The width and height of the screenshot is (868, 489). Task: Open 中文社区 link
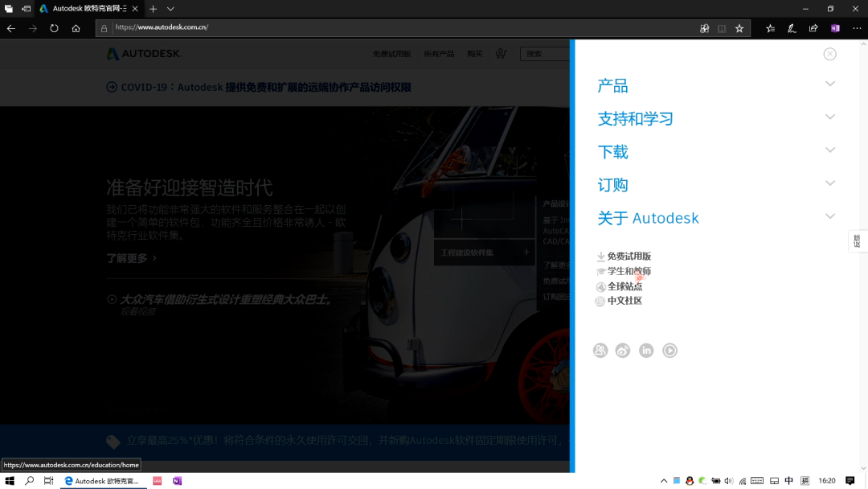tap(624, 301)
